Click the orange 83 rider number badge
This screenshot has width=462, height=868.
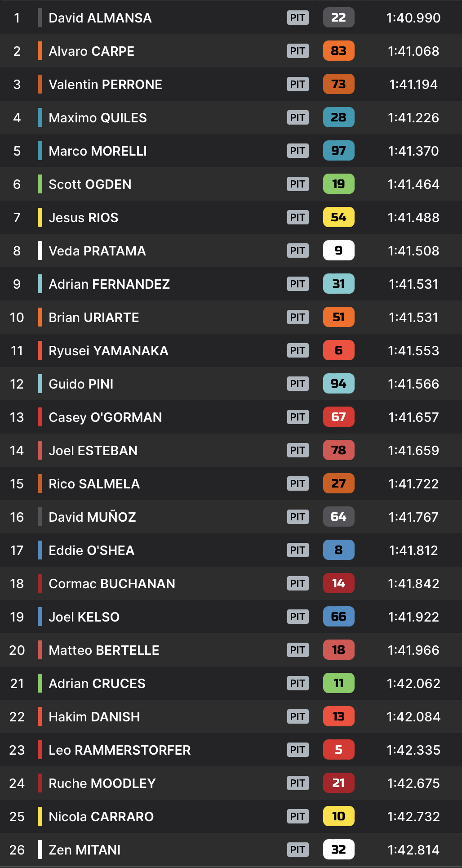(338, 51)
